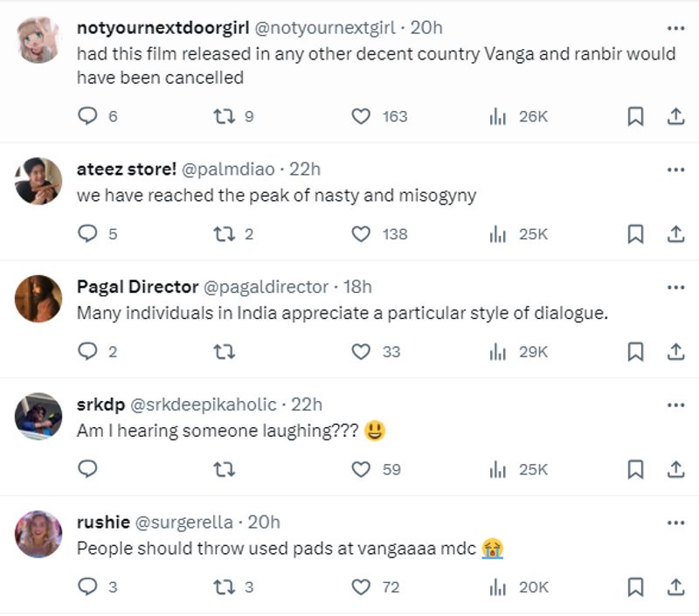
Task: Open the misogyny tweet text by ateez store!
Action: [x=276, y=196]
